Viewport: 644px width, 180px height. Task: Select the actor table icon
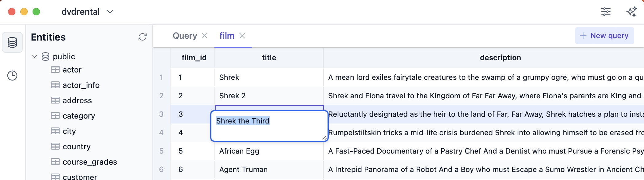[x=55, y=70]
